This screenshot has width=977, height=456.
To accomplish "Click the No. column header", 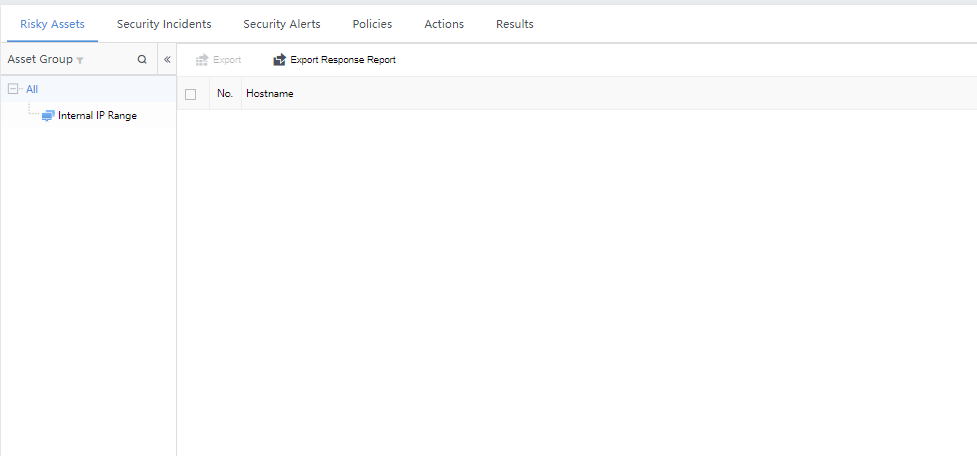I will [225, 93].
